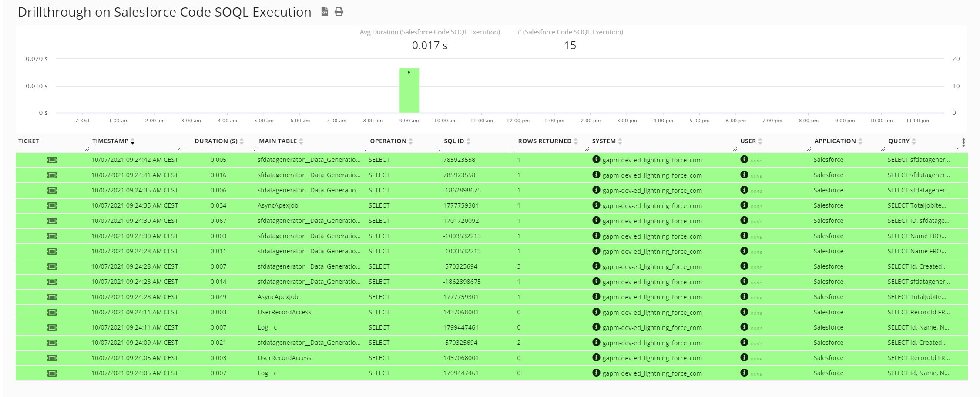Open the column options kebab menu

[963, 143]
